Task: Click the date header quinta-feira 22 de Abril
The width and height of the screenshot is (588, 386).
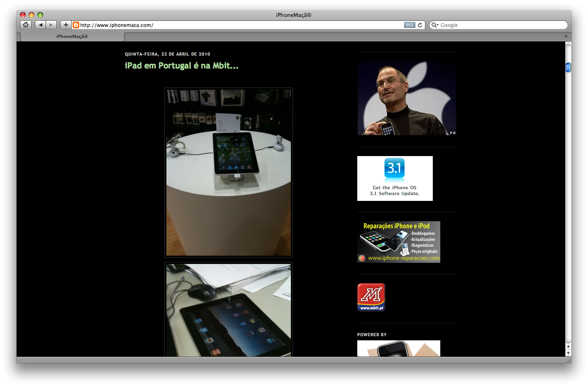Action: (167, 54)
